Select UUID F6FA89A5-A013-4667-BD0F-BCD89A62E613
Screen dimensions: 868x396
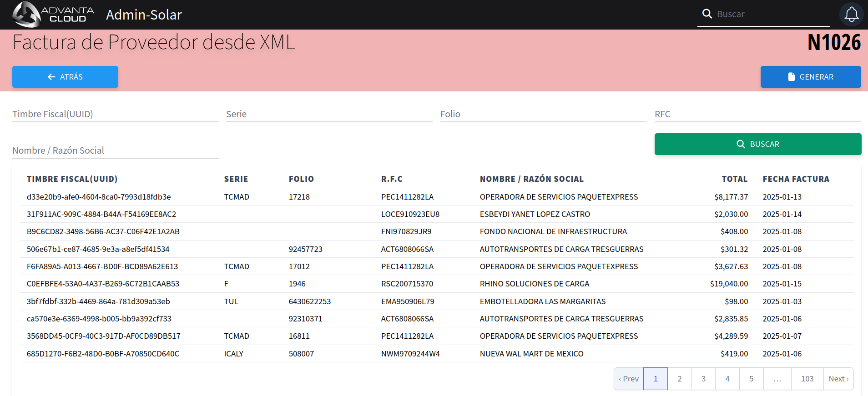tap(102, 266)
